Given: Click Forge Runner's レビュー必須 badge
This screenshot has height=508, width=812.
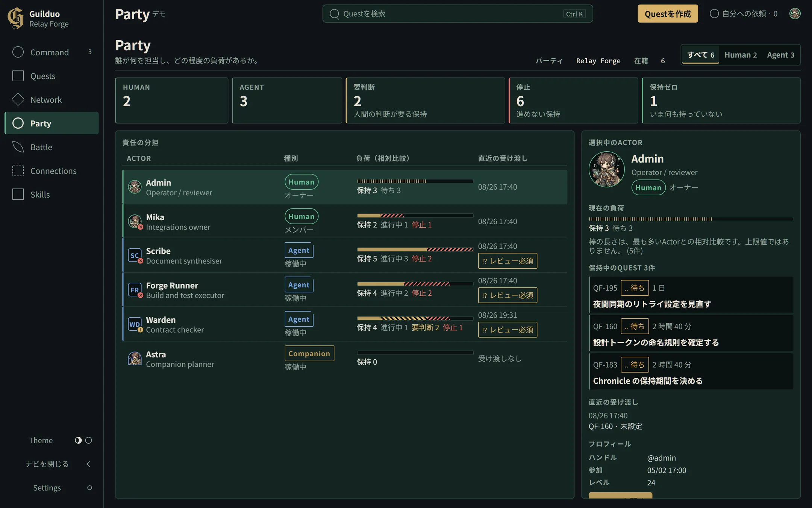Looking at the screenshot, I should click(x=507, y=295).
